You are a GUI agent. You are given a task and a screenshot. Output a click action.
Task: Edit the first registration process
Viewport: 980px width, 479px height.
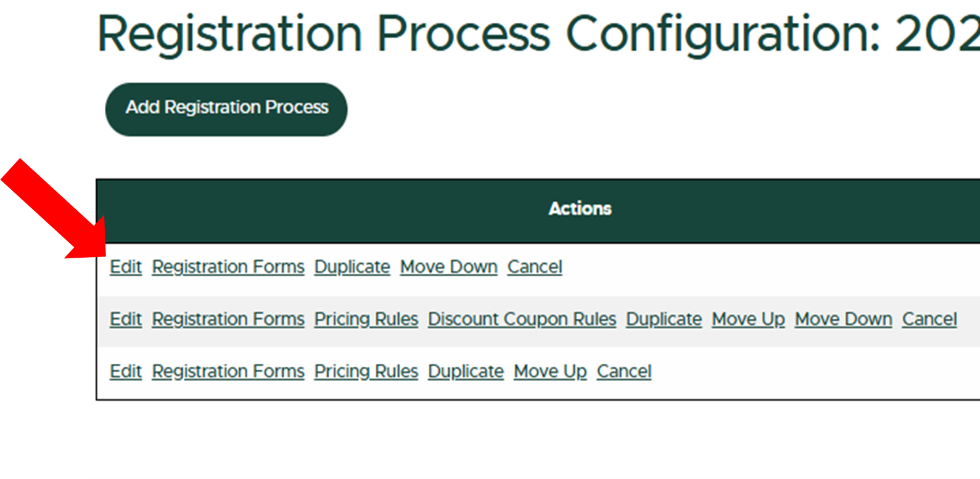click(x=125, y=266)
